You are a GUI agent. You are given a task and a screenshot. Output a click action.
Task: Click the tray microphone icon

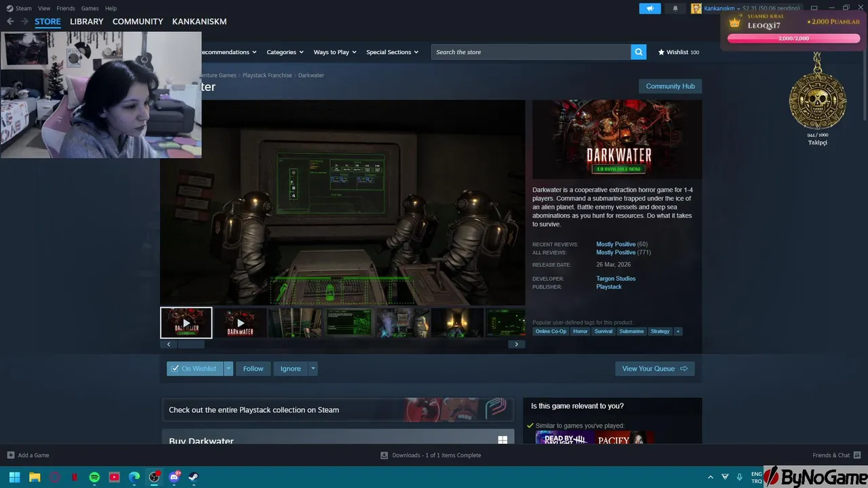pos(740,477)
